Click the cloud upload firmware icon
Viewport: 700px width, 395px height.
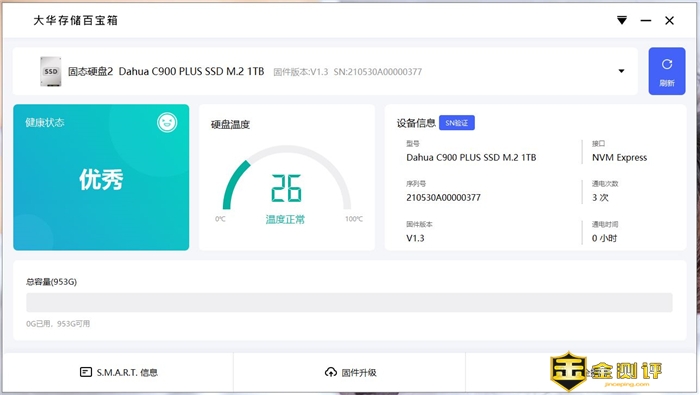click(x=331, y=372)
